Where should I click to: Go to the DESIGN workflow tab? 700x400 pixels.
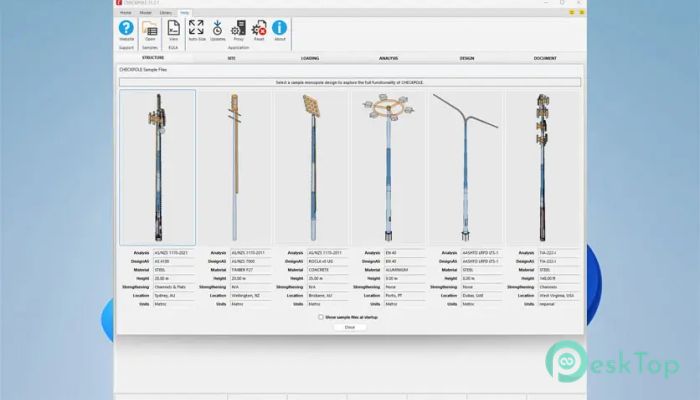(467, 58)
